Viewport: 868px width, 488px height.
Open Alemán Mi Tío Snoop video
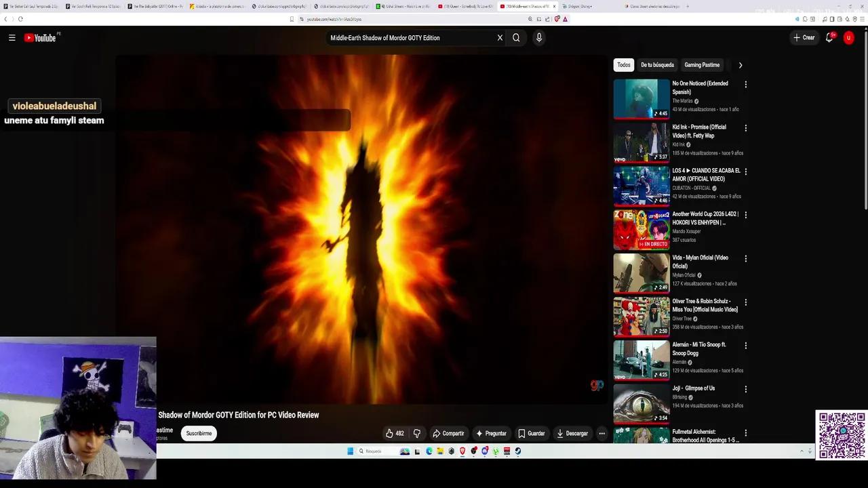click(x=642, y=360)
